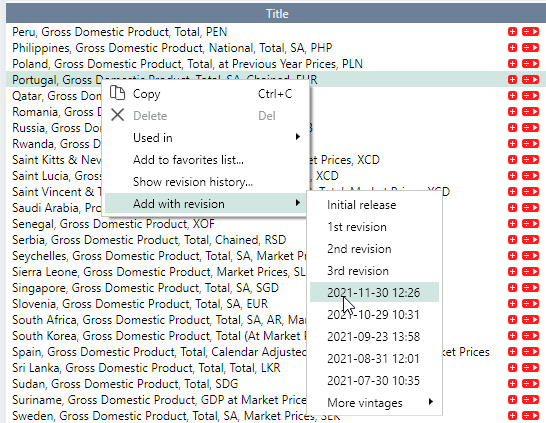The image size is (546, 423).
Task: Click replace icon in Sierra Leone row
Action: (530, 272)
